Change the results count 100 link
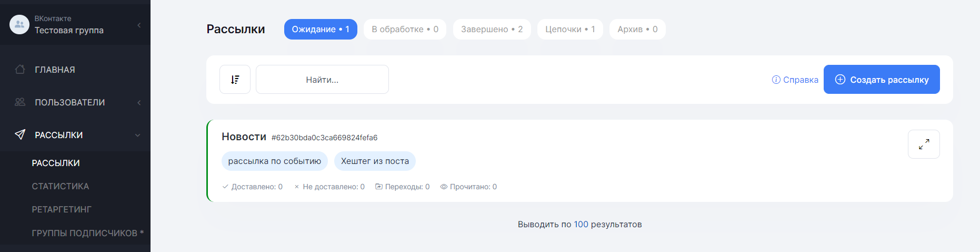This screenshot has height=252, width=980. [581, 224]
